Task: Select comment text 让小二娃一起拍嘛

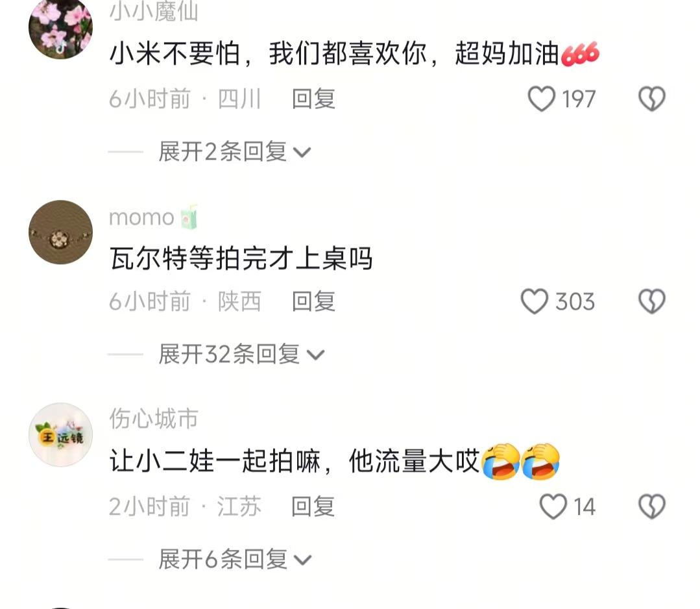Action: click(215, 461)
